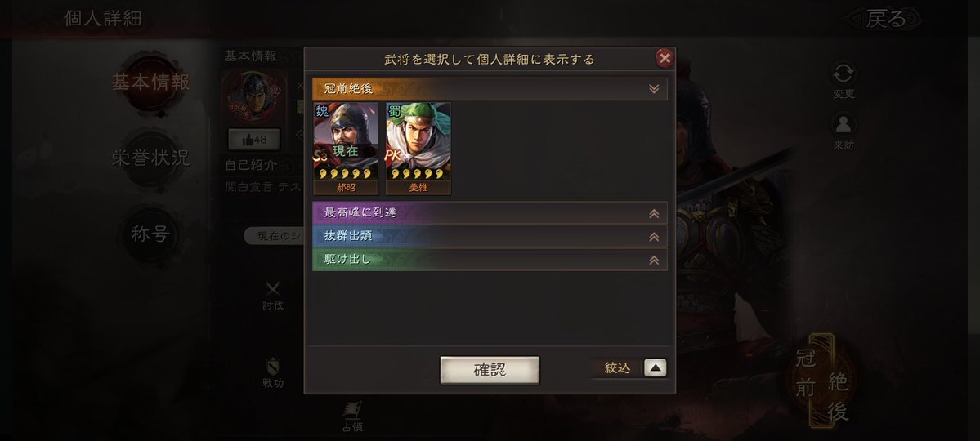Open the 称号 tab
This screenshot has width=980, height=441.
[150, 234]
